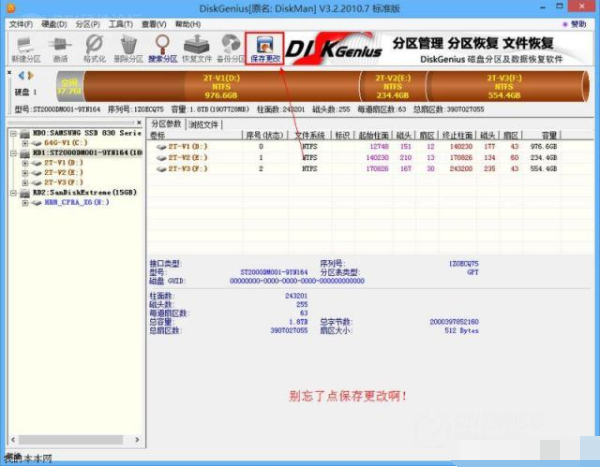Click tree panel scrollbar right arrow
Viewport: 600px width, 467px height.
(137, 440)
